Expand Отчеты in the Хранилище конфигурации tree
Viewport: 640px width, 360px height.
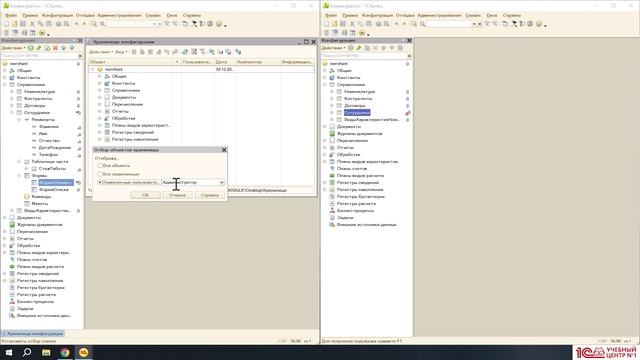click(x=99, y=111)
